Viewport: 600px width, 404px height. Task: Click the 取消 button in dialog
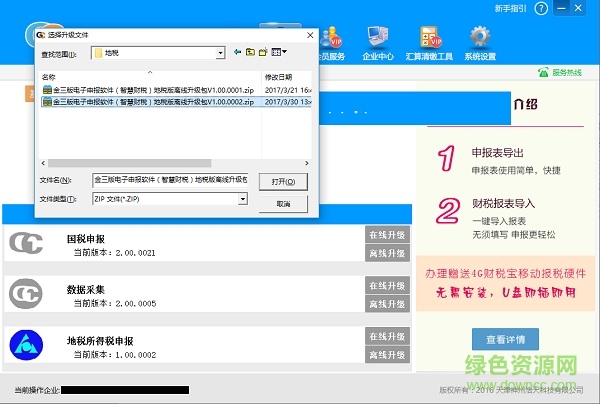pyautogui.click(x=283, y=204)
